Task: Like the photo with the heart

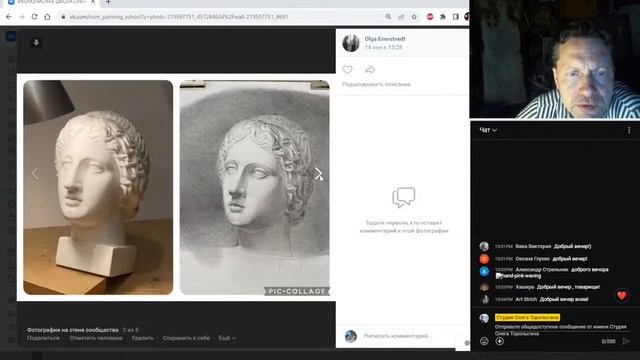Action: (347, 70)
